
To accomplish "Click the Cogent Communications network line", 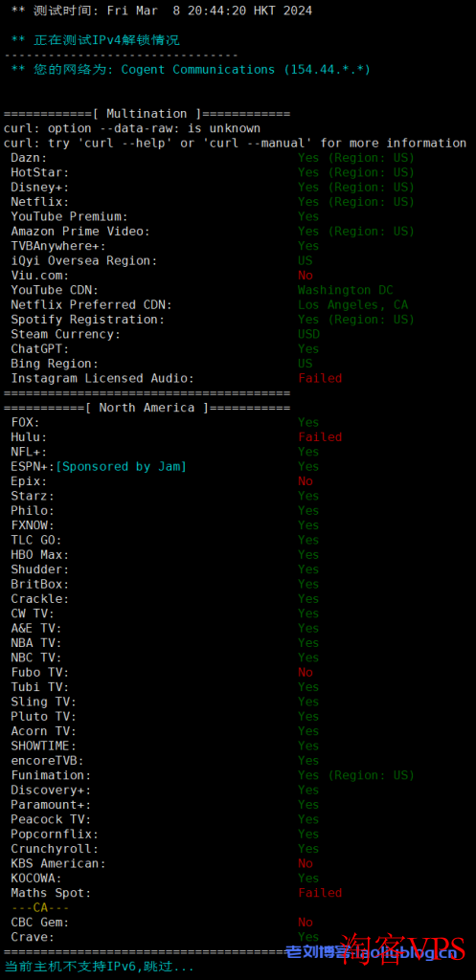I will pos(191,69).
